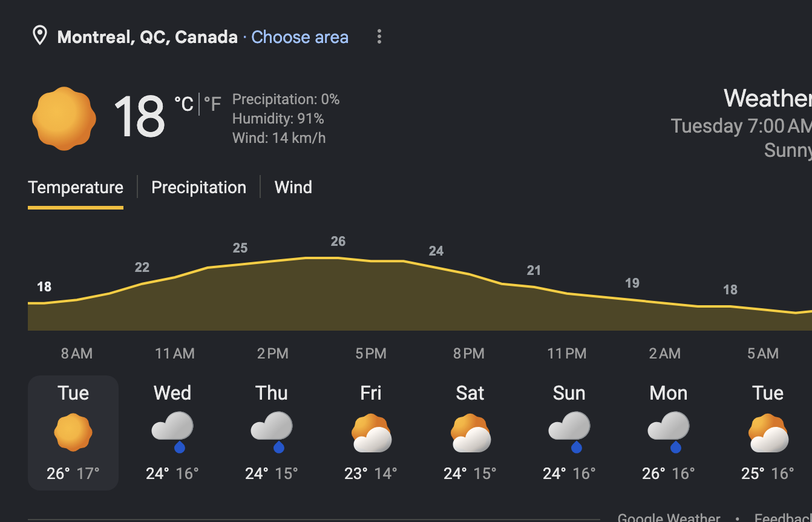Click the Choose area link
Image resolution: width=812 pixels, height=522 pixels.
[x=300, y=37]
